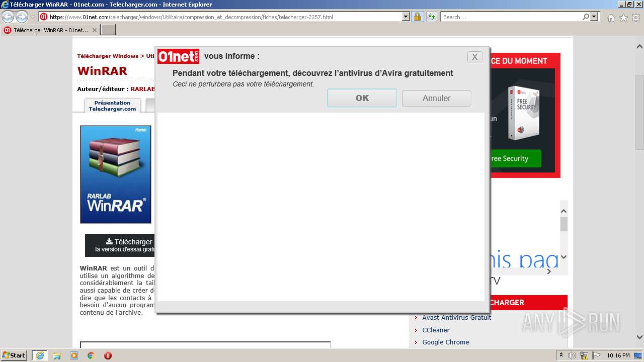The width and height of the screenshot is (644, 362).
Task: Show hidden system tray icons
Action: 561,355
